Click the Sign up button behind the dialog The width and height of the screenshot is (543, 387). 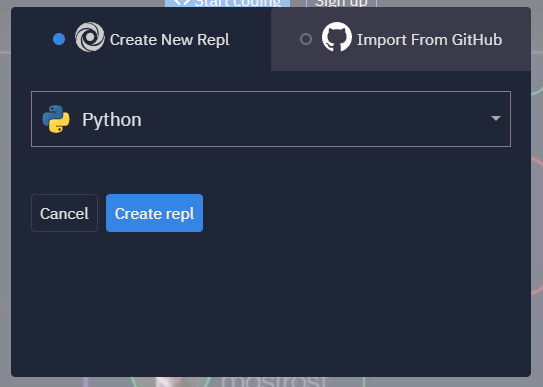(x=341, y=3)
